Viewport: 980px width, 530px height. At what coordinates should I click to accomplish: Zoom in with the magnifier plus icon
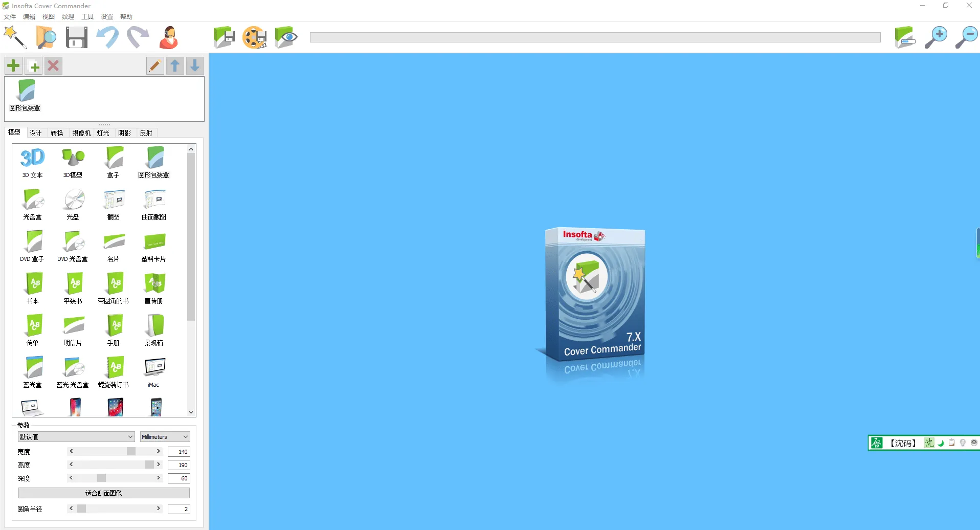coord(936,37)
